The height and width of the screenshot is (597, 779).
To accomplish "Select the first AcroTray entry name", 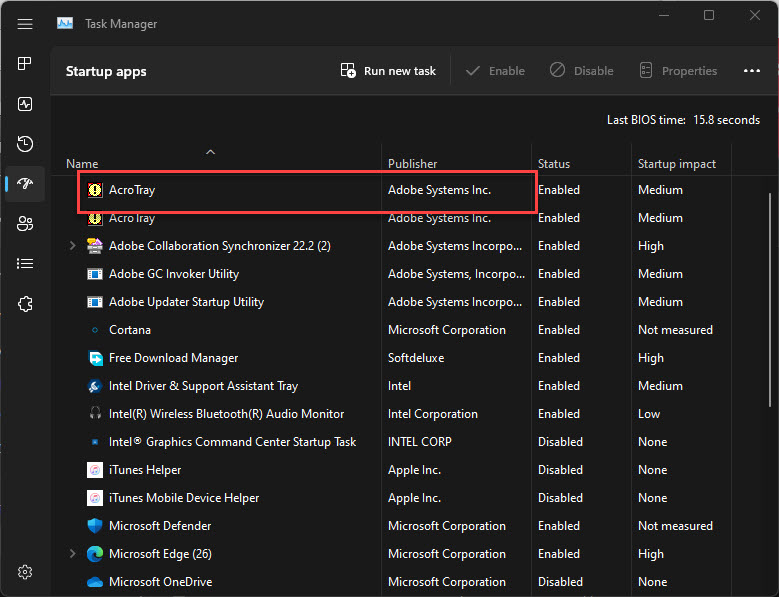I will point(132,190).
